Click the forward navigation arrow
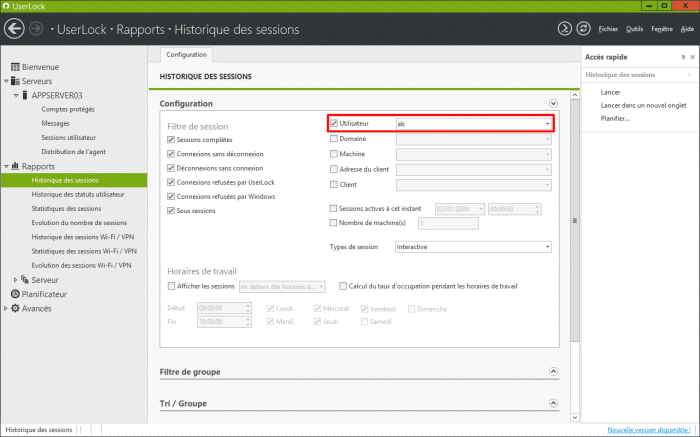Screen dimensions: 700x437 point(36,29)
